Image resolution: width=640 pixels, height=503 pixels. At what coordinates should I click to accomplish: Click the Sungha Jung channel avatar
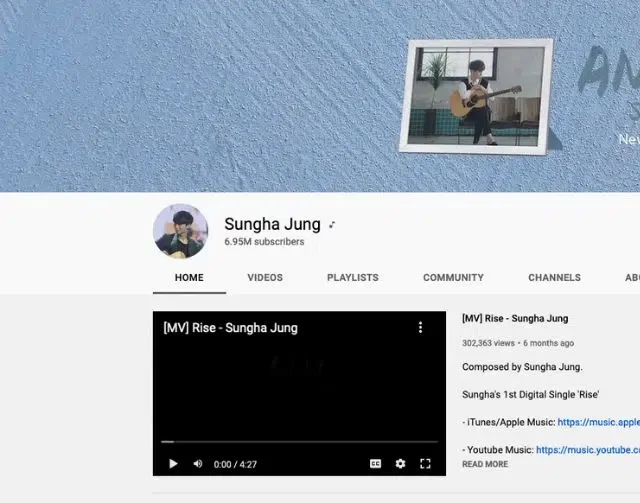pyautogui.click(x=180, y=231)
